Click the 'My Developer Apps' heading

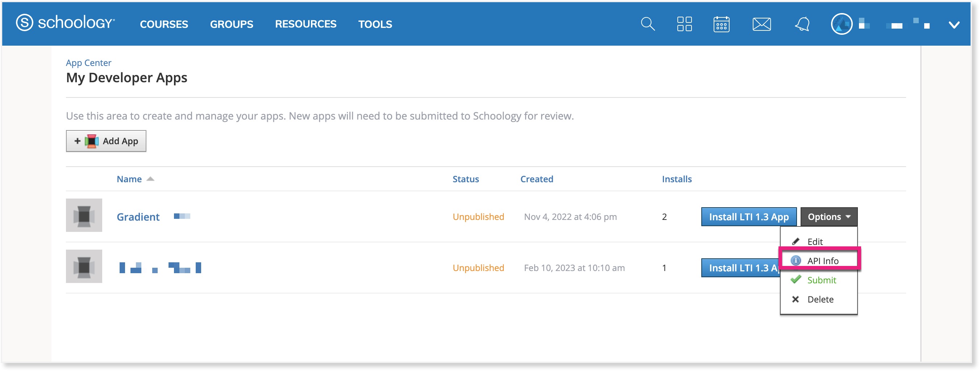click(126, 78)
